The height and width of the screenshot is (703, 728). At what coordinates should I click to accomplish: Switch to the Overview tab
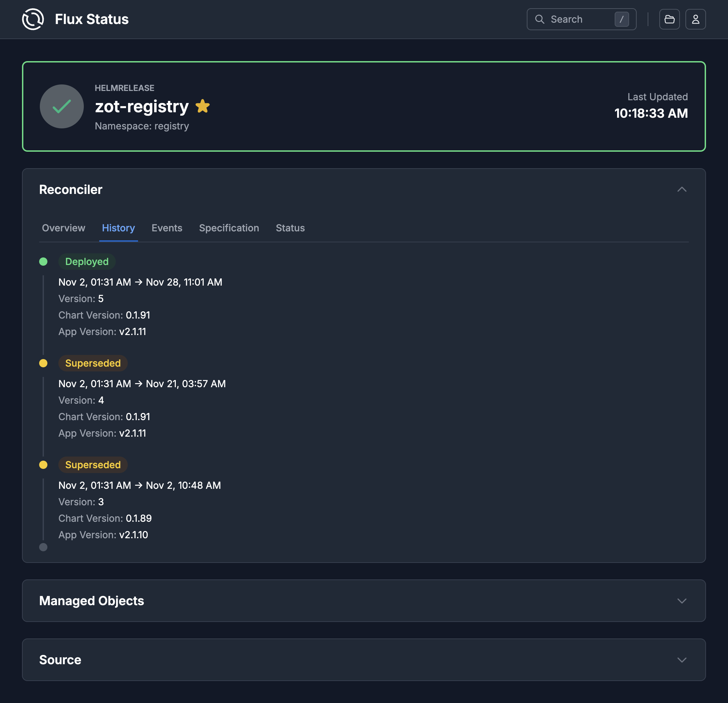pyautogui.click(x=64, y=228)
